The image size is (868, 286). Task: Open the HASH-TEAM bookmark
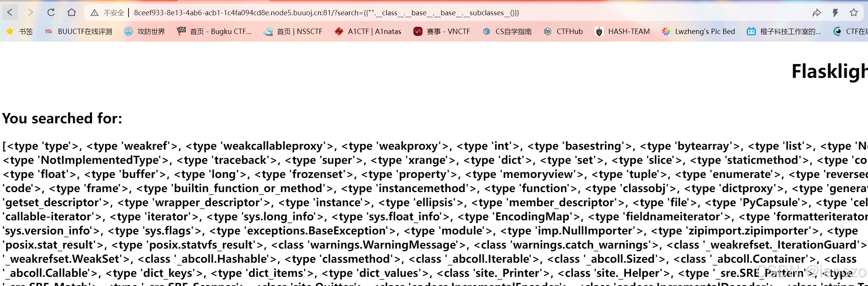(622, 31)
